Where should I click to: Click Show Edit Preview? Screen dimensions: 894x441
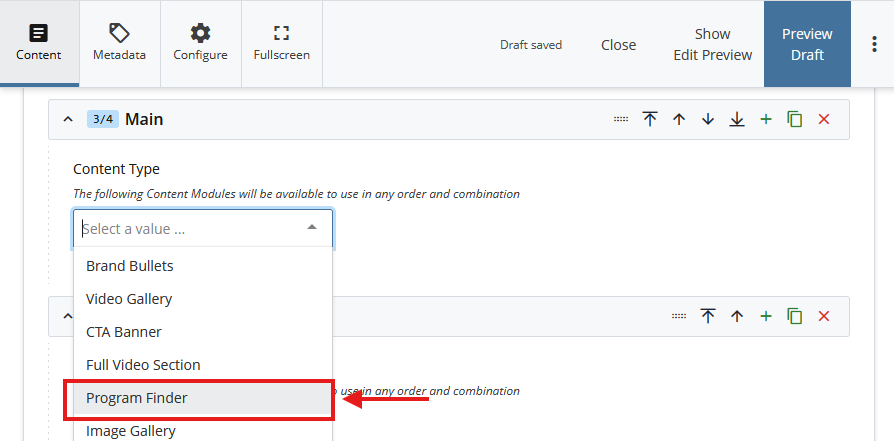coord(712,44)
